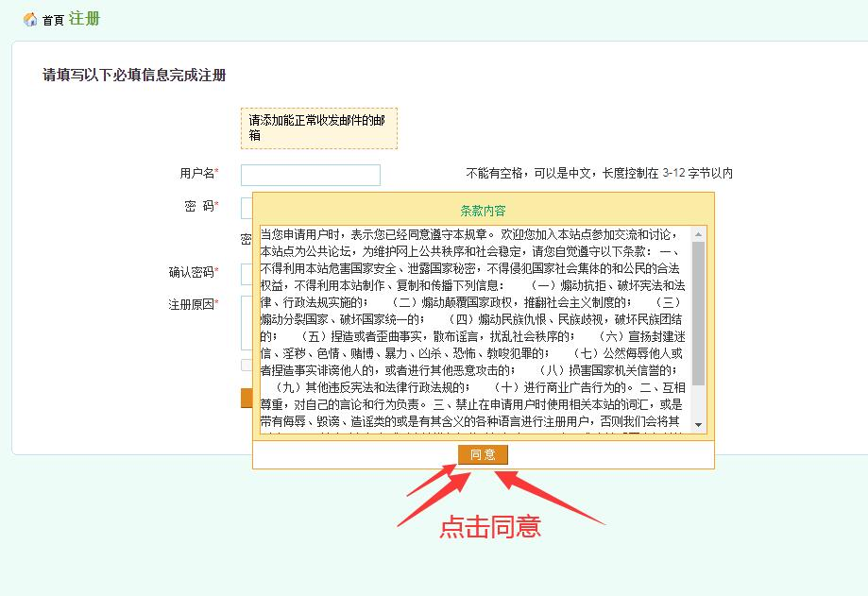Click the terms scrollbar down arrow
The image size is (868, 596).
pyautogui.click(x=699, y=426)
